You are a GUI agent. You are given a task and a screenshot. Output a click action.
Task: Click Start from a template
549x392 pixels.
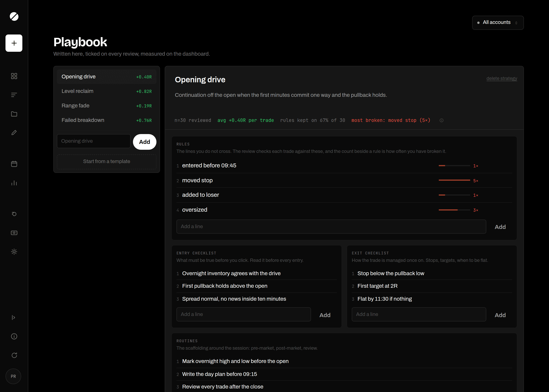(106, 162)
